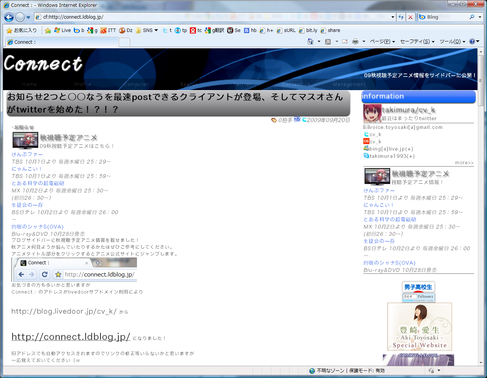Image resolution: width=487 pixels, height=378 pixels.
Task: Open とある科学の超電磁砲 link in article body
Action: click(38, 183)
